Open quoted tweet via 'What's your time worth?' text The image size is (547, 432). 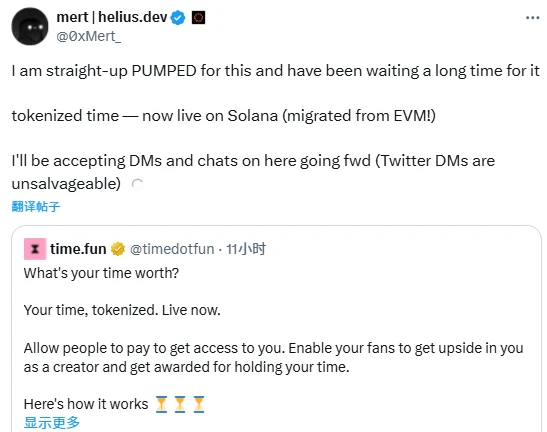(101, 273)
